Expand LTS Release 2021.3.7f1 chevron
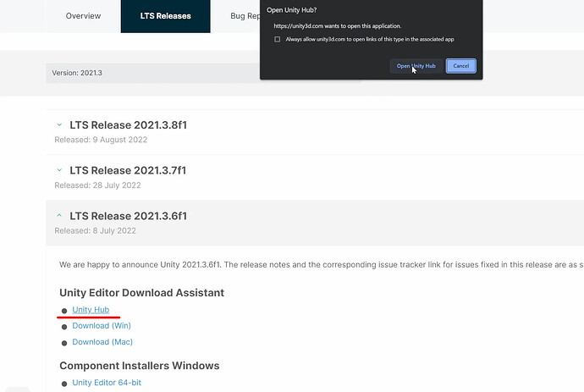The image size is (584, 392). 59,170
